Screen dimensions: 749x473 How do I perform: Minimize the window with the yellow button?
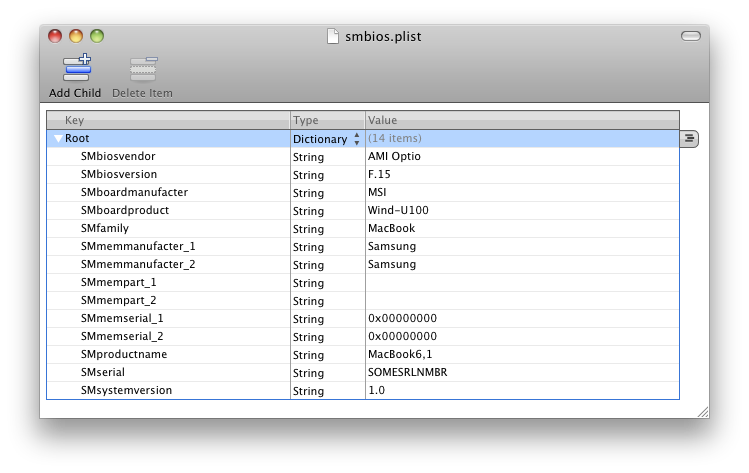tap(76, 36)
